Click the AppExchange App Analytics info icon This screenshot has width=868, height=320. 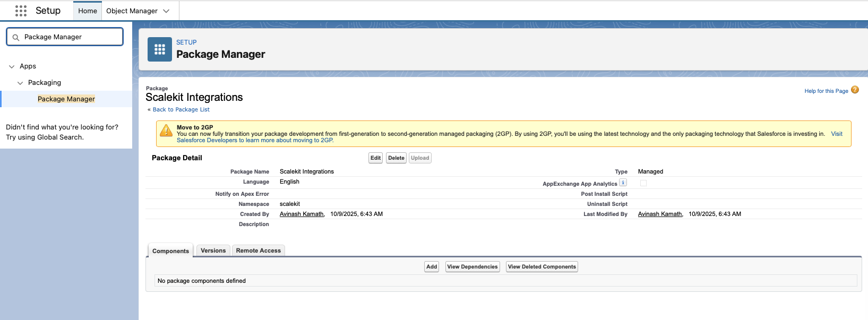click(623, 183)
